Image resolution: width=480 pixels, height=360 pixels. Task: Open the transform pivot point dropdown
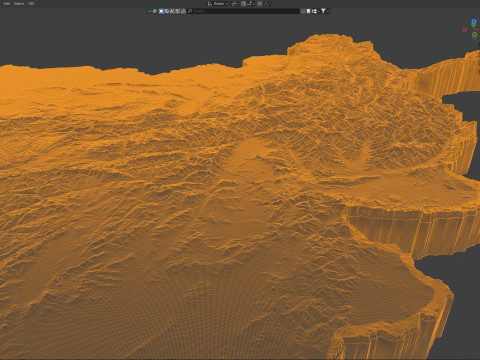[x=235, y=4]
